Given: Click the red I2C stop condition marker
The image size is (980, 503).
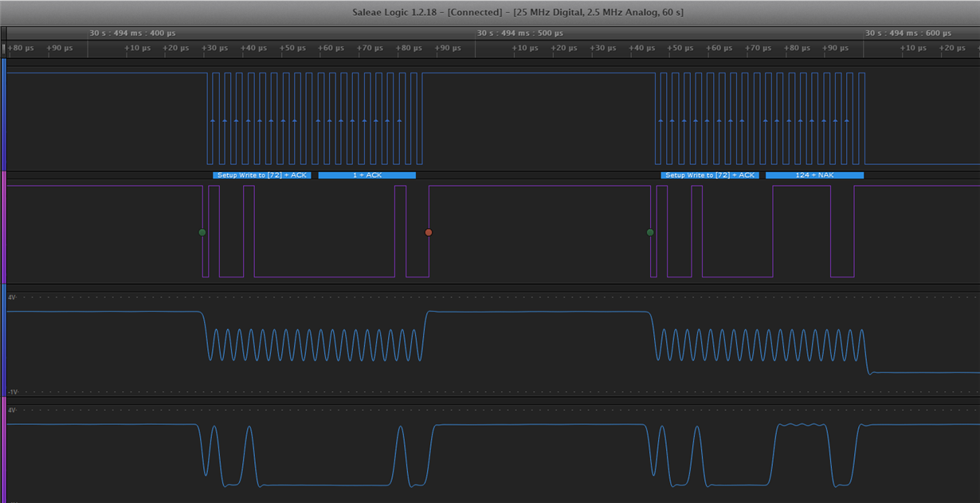Looking at the screenshot, I should 429,232.
